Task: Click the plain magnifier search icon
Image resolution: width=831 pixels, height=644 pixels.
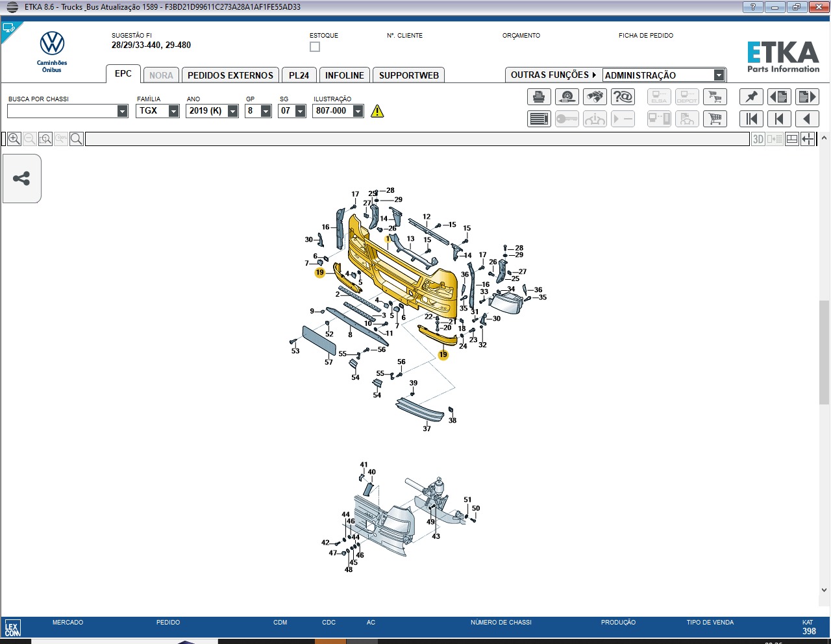Action: coord(76,139)
